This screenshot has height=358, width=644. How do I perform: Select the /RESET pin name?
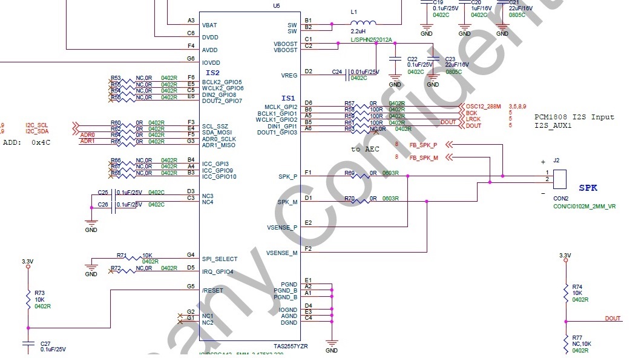click(x=212, y=291)
